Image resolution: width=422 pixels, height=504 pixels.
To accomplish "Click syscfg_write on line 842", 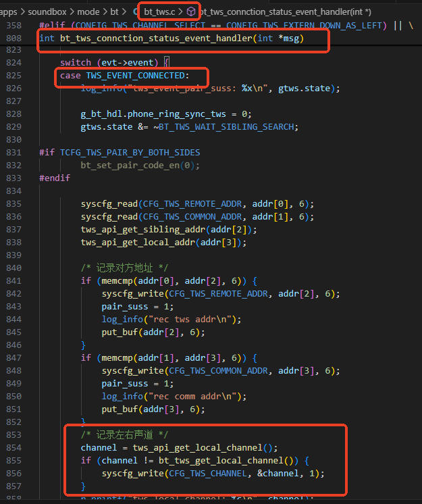I will coord(132,294).
